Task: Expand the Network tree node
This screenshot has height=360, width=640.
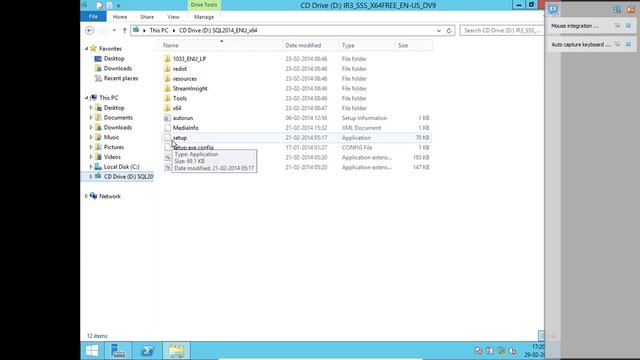Action: [x=87, y=196]
